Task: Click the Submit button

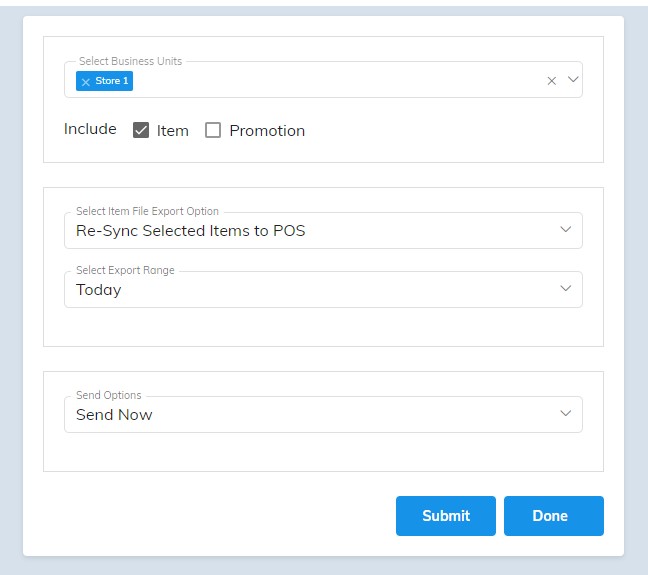Action: click(x=446, y=516)
